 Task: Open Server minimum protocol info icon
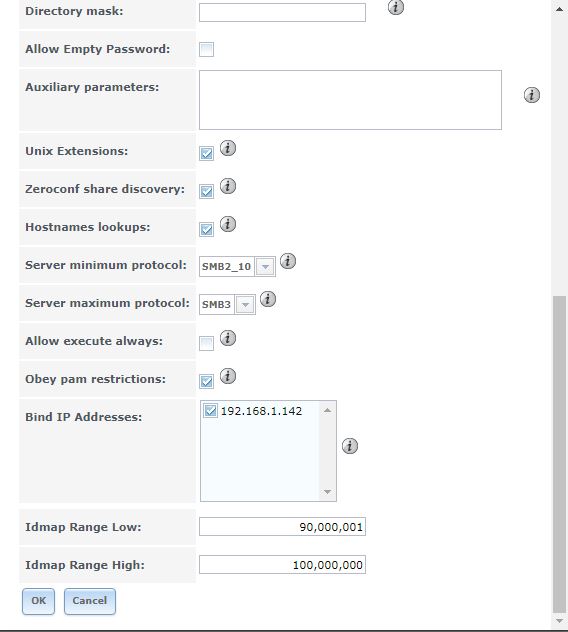(288, 261)
